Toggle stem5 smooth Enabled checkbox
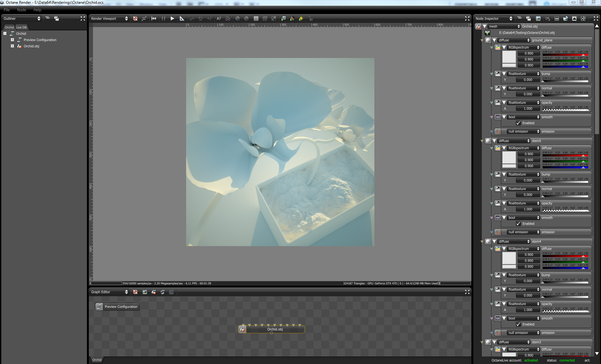Screen dimensions: 601x364 (x=518, y=224)
